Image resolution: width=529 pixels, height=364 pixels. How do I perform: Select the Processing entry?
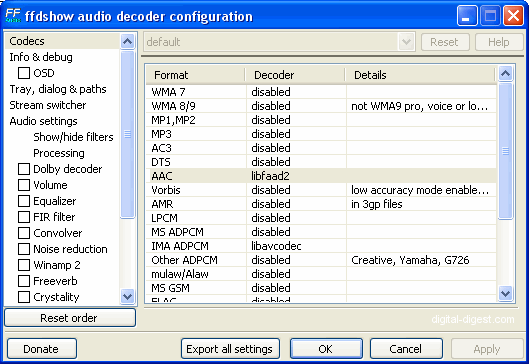[x=59, y=153]
